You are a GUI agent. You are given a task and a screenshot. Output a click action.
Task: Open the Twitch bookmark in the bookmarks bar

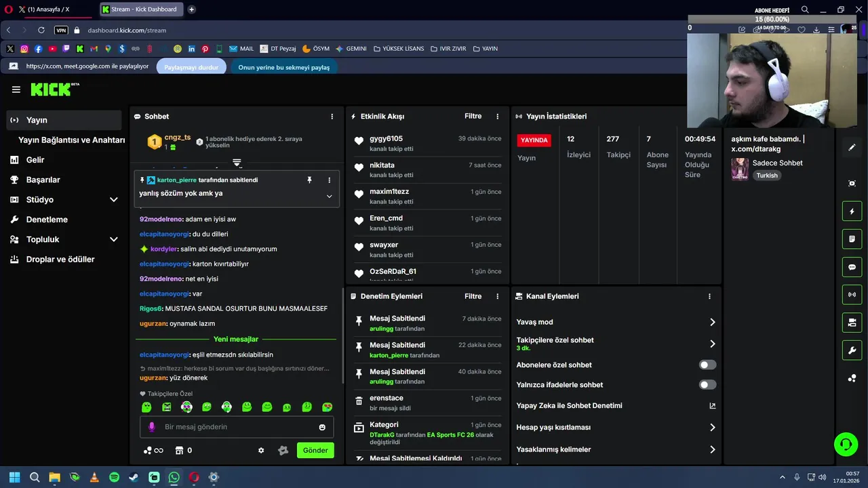66,49
